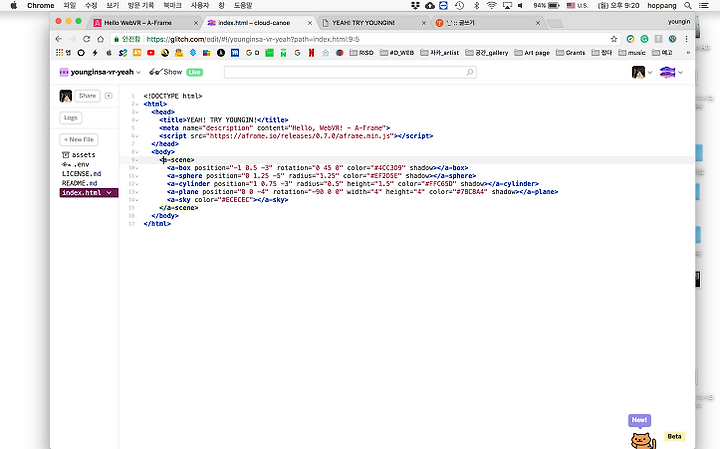Collapse the body tag fold arrow line 8
Image resolution: width=720 pixels, height=449 pixels.
(x=137, y=152)
